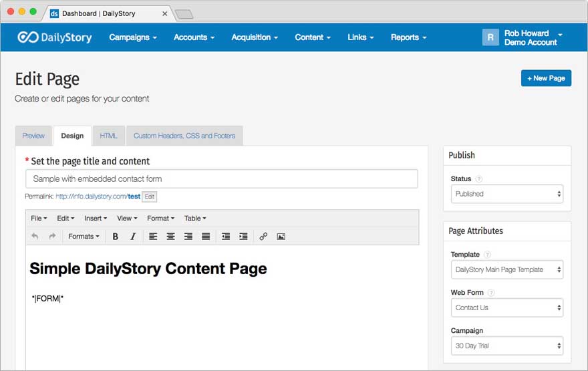588x371 pixels.
Task: Click the Simple DailyStory Content Page heading
Action: pos(148,269)
